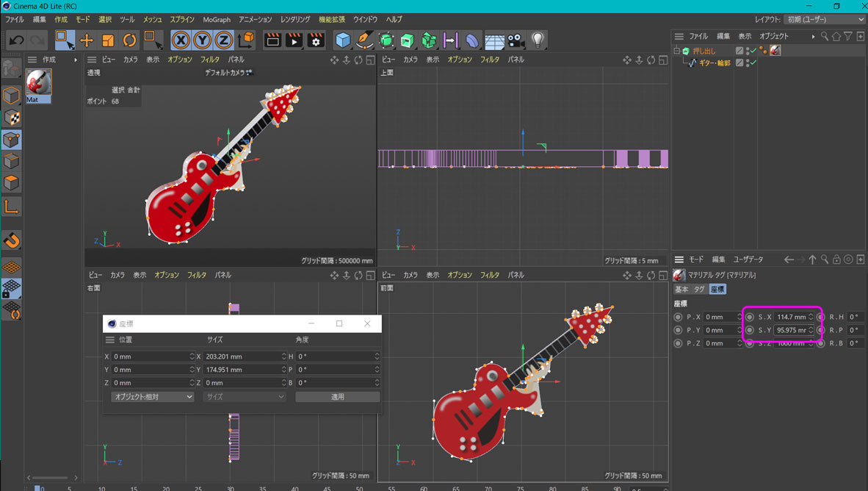The height and width of the screenshot is (491, 868).
Task: Select the spline Pen tool icon
Action: point(364,40)
